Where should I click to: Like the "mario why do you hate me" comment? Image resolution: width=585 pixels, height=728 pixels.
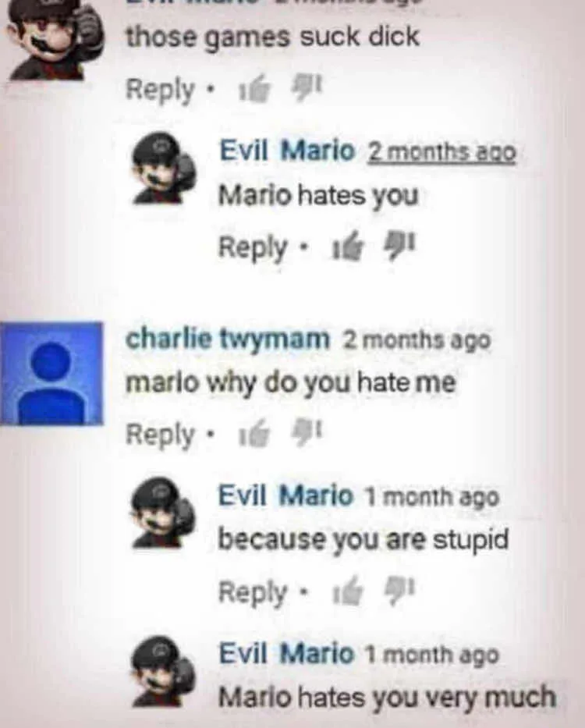254,435
